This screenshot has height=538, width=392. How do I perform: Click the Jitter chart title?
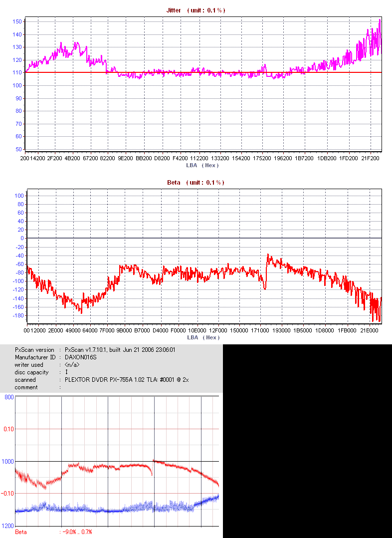tap(196, 10)
